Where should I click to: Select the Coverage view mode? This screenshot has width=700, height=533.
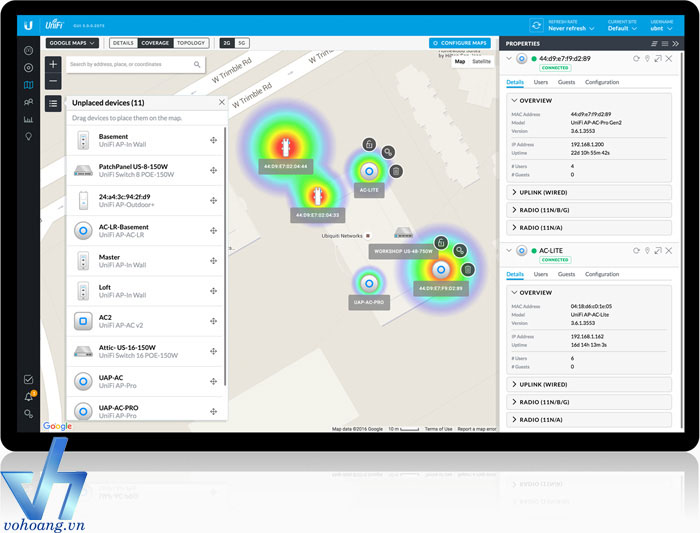click(x=155, y=43)
